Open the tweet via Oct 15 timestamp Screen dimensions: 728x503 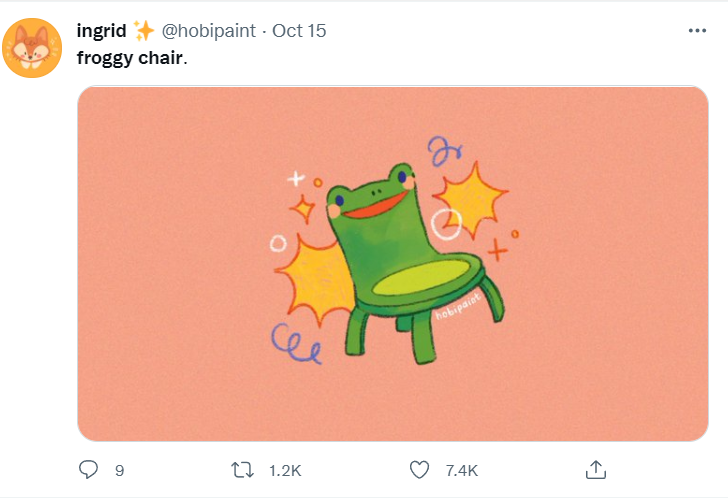click(299, 31)
